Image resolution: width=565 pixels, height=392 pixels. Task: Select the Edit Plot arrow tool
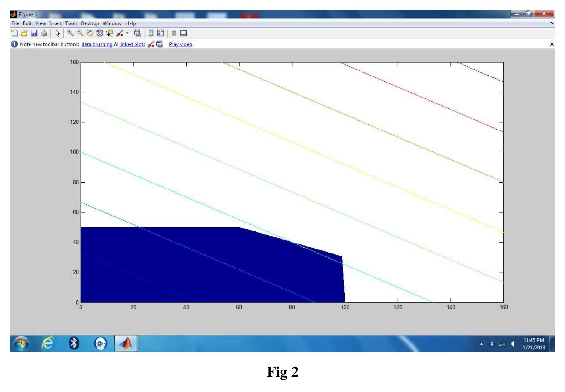tap(57, 33)
